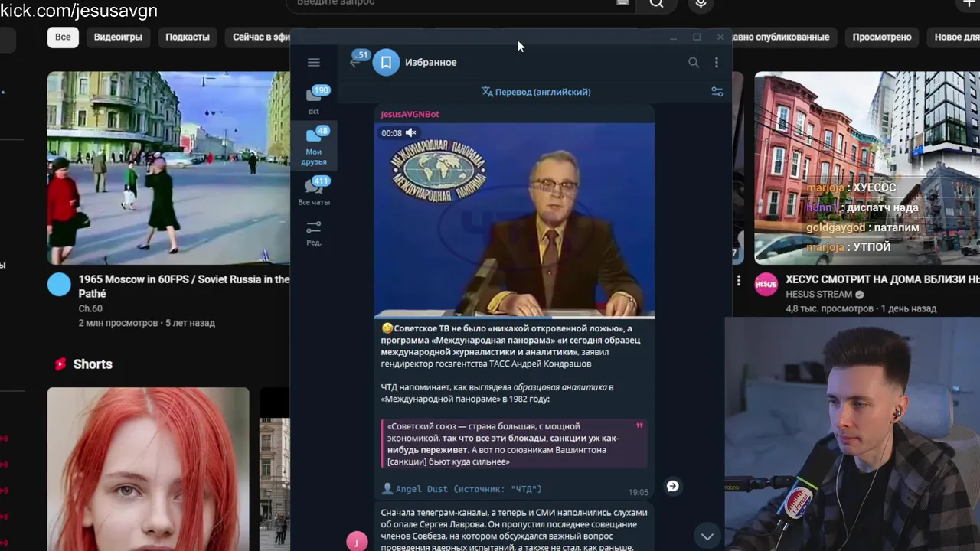Image resolution: width=980 pixels, height=551 pixels.
Task: Maximize the Telegram window
Action: 697,37
